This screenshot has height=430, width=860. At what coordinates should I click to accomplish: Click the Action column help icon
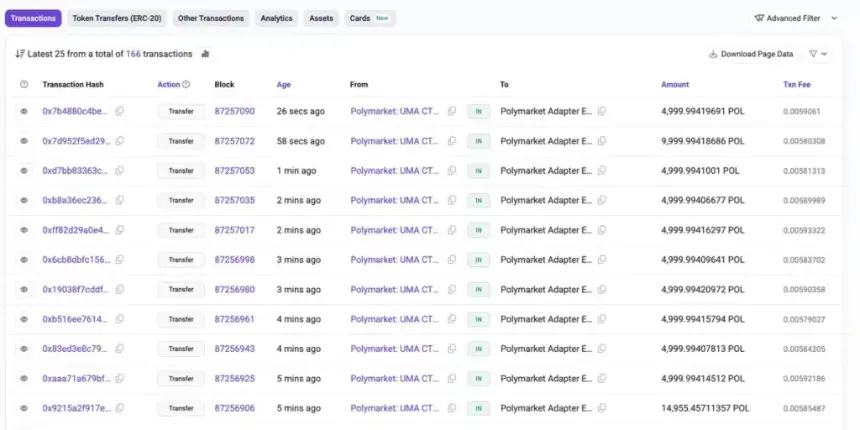pyautogui.click(x=186, y=84)
